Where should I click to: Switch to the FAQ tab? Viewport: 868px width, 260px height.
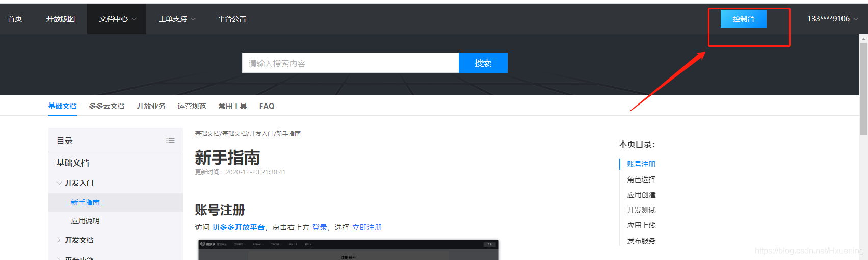(267, 106)
